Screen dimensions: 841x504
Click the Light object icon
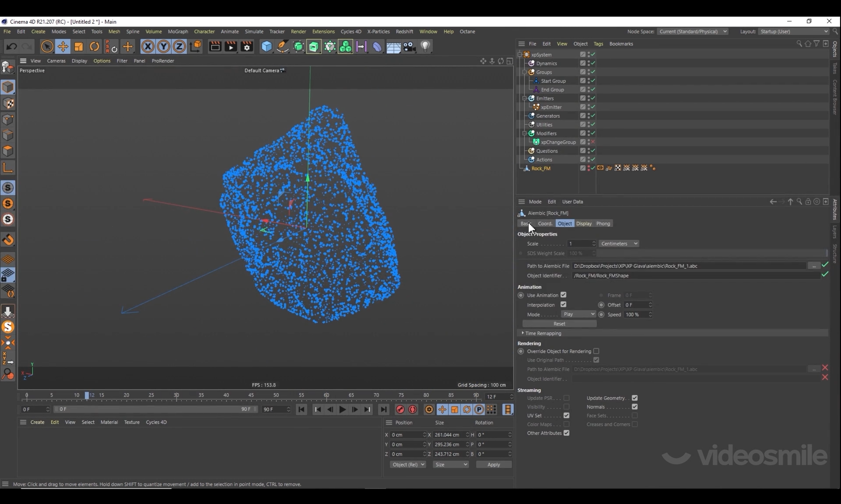coord(425,46)
